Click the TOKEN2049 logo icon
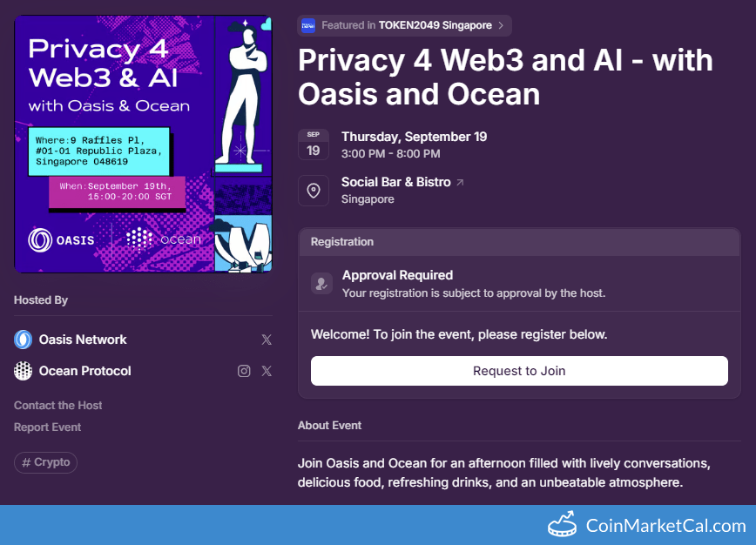The width and height of the screenshot is (756, 545). 308,25
